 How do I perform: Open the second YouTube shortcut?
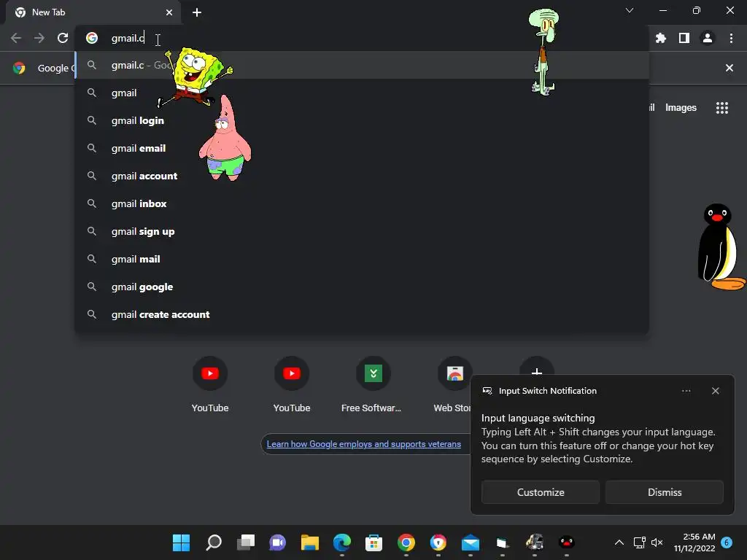[292, 384]
